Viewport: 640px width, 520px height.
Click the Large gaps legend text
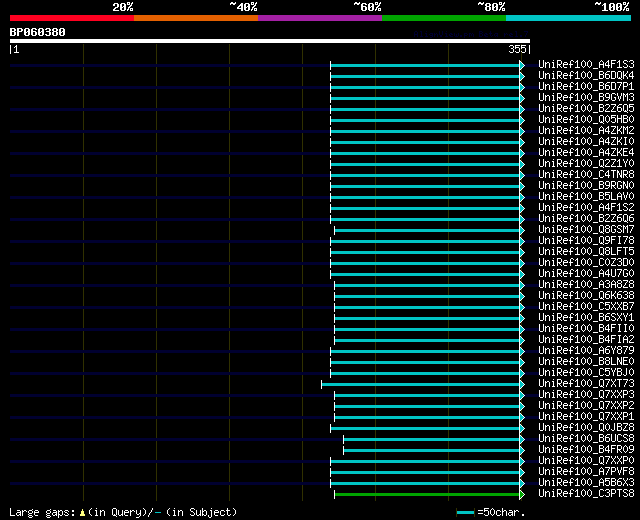122,513
